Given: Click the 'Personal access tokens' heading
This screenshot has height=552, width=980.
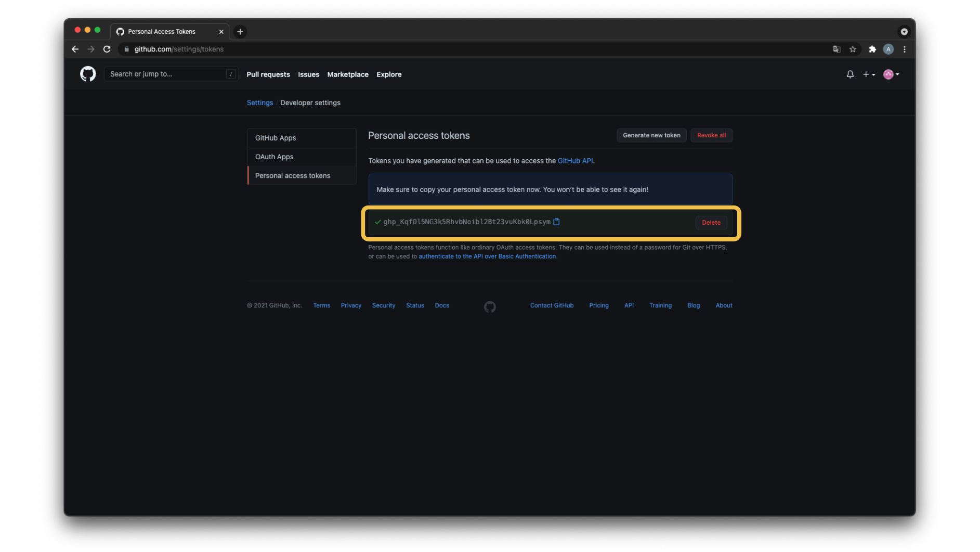Looking at the screenshot, I should [419, 135].
